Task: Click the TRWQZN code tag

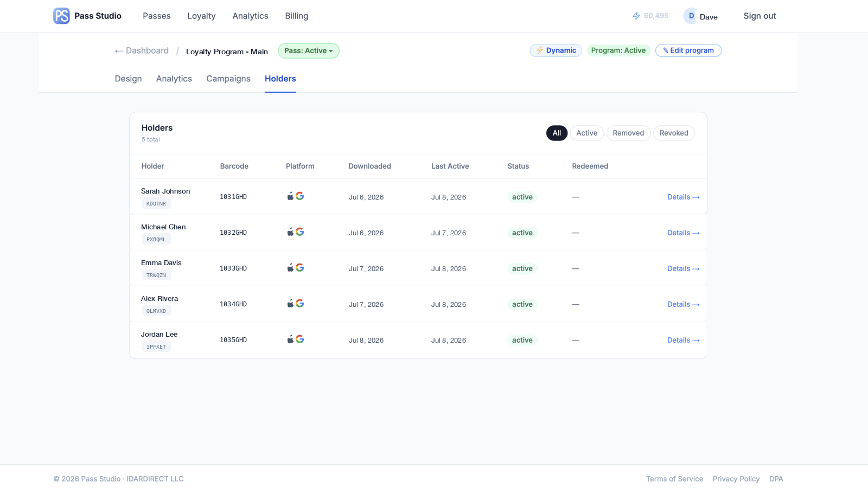Action: point(156,275)
